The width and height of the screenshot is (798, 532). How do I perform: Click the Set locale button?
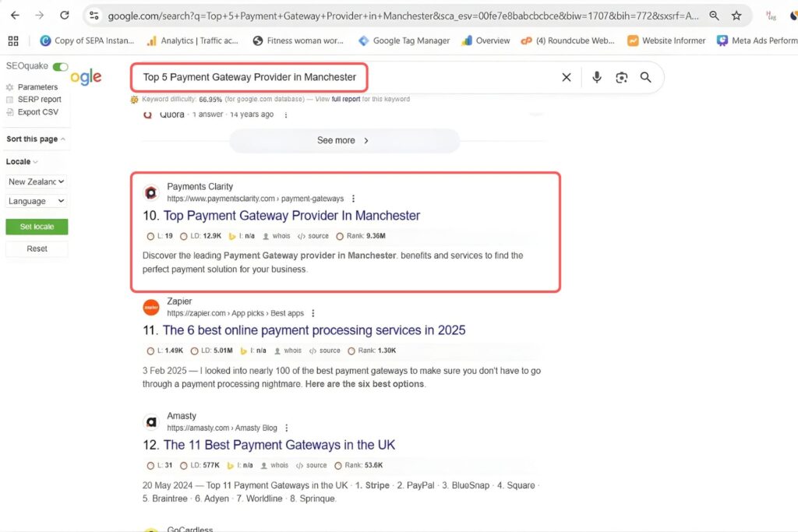(36, 226)
